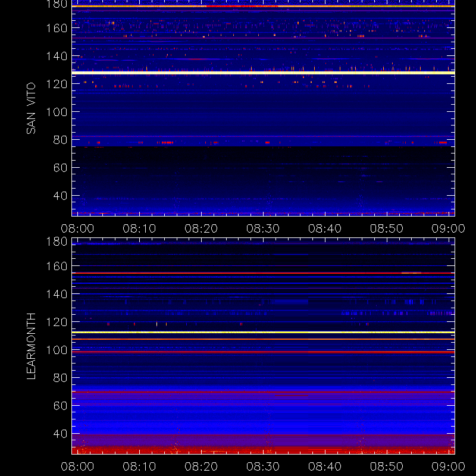Click 08:30 time label under SAN VITO plot
This screenshot has height=476, width=476.
point(263,228)
